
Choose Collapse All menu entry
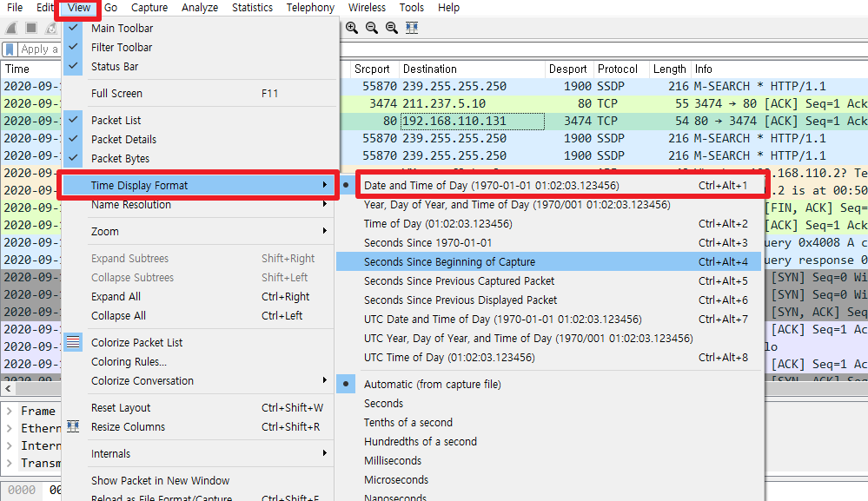(198, 316)
